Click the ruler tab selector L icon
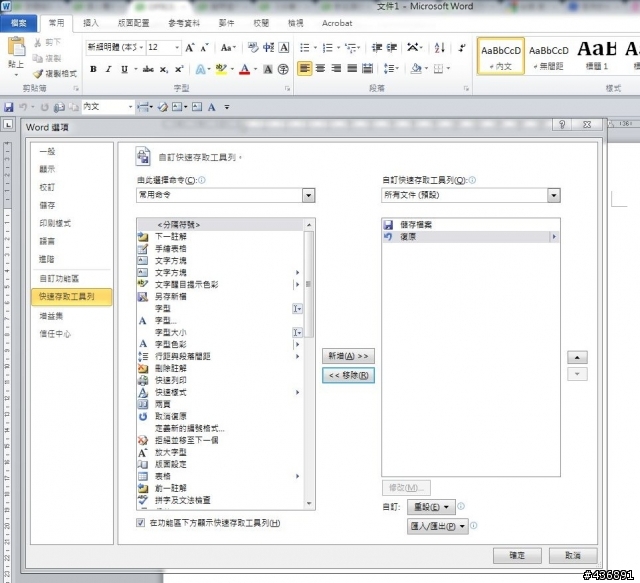 pyautogui.click(x=8, y=125)
